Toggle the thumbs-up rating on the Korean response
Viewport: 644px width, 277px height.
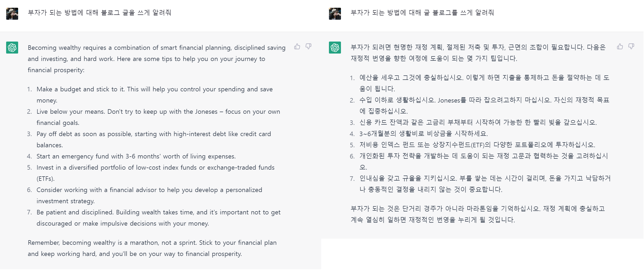click(619, 46)
